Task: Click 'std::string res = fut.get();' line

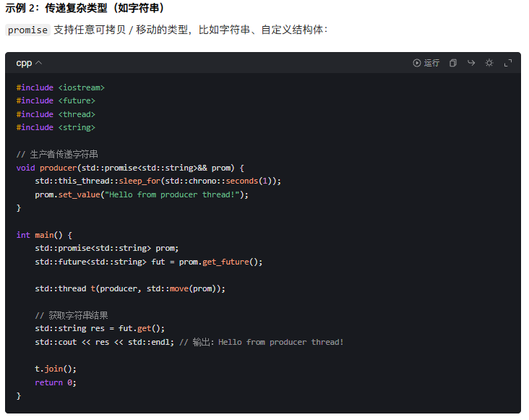Action: 100,329
